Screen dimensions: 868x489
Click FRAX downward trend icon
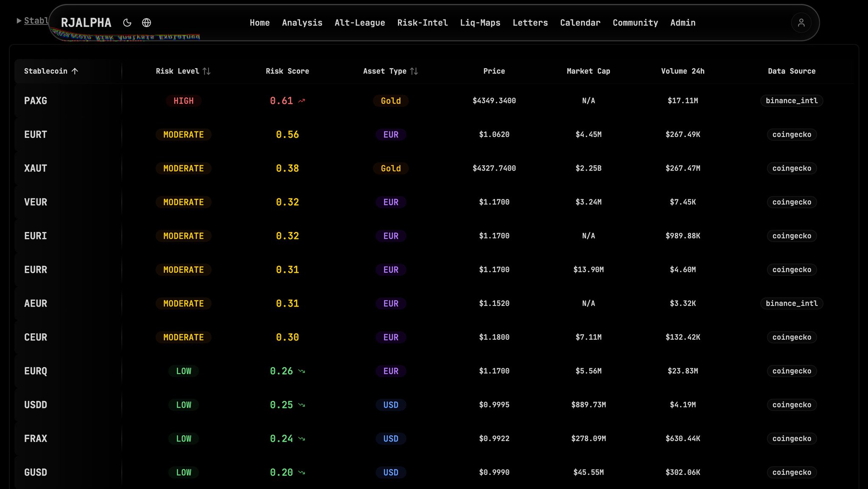point(302,439)
